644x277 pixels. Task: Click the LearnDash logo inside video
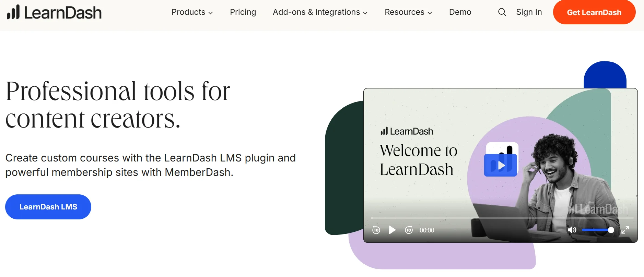point(407,131)
